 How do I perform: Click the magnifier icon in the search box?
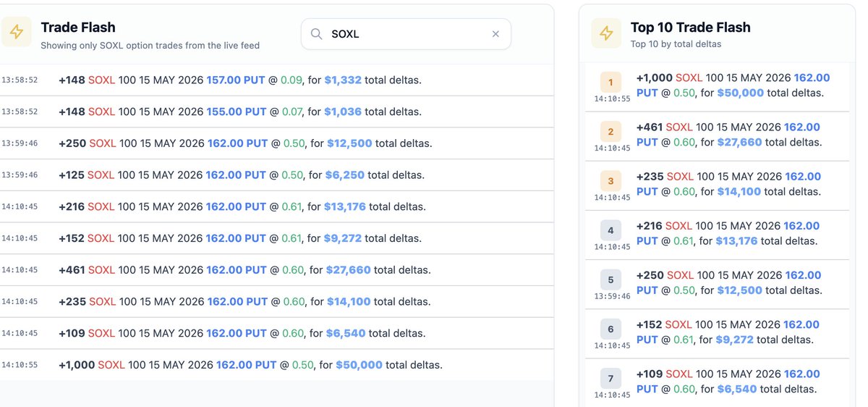(x=317, y=34)
